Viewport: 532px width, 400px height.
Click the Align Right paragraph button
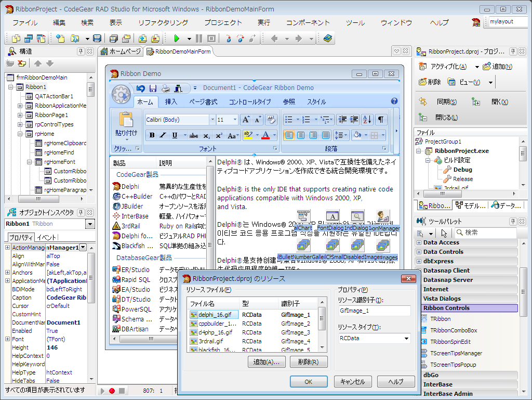pos(313,135)
